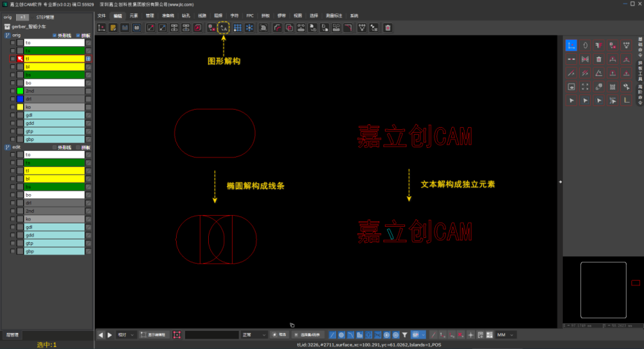Click the 显示编辑框 button in bottom bar
The image size is (644, 349).
pyautogui.click(x=153, y=335)
